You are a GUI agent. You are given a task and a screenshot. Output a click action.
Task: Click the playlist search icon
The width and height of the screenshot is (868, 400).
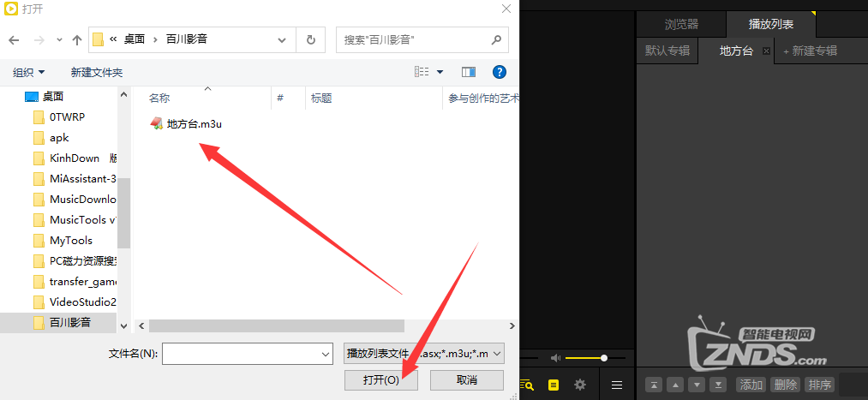tap(527, 385)
